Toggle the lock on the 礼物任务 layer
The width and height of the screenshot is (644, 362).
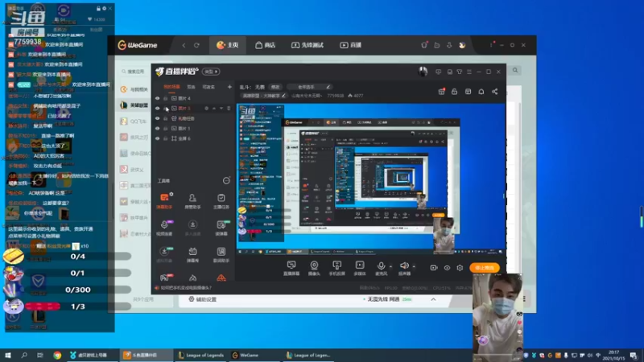[166, 118]
